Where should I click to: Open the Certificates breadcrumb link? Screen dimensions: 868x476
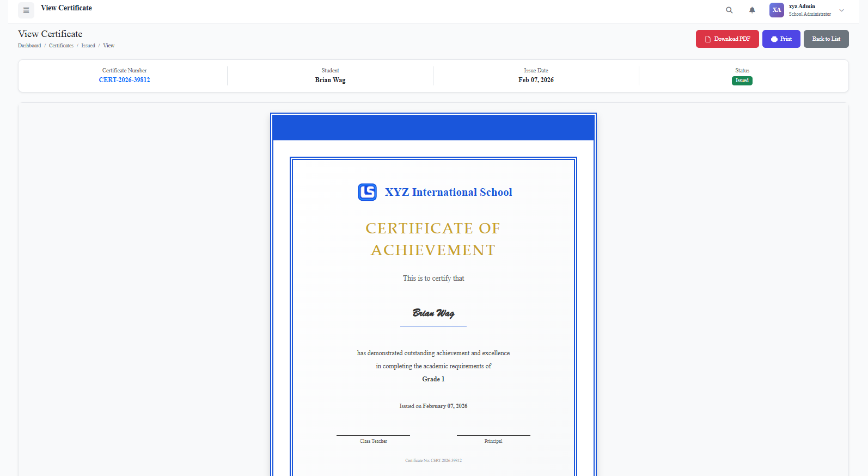61,46
